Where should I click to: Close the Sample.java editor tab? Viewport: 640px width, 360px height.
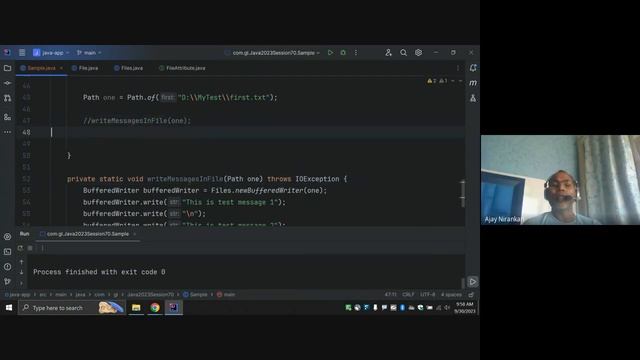(x=61, y=68)
